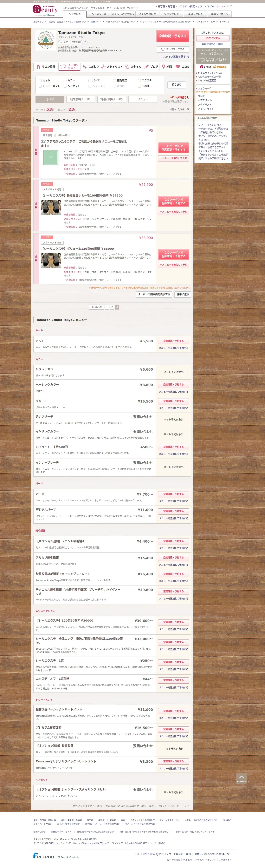Select the ヘアサロン top tab
Viewport: 265px width, 868px height.
(75, 14)
